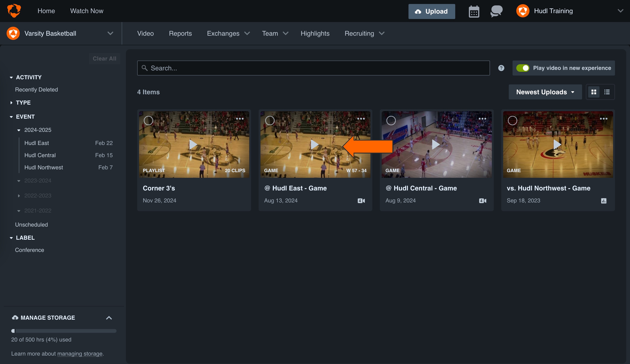Select the Corner 3's playlist checkbox

click(148, 121)
